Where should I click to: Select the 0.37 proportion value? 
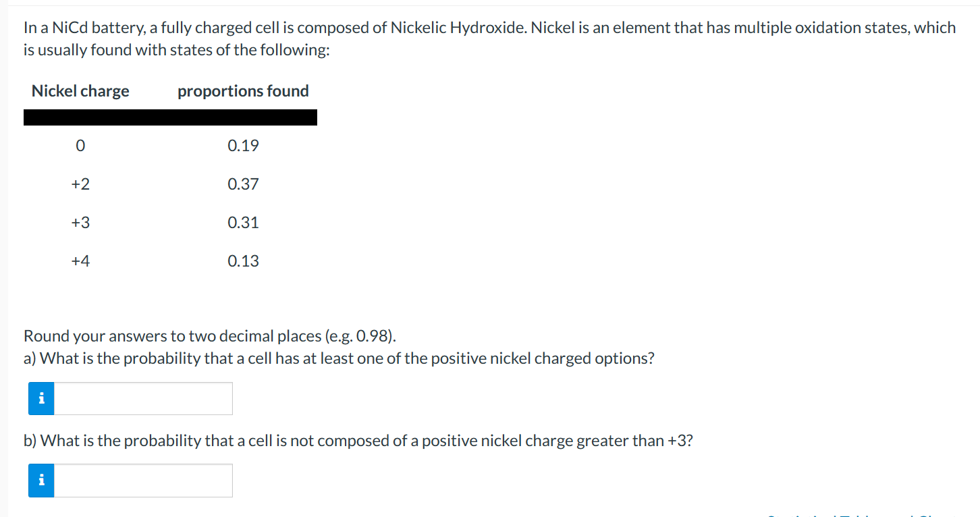pos(243,184)
